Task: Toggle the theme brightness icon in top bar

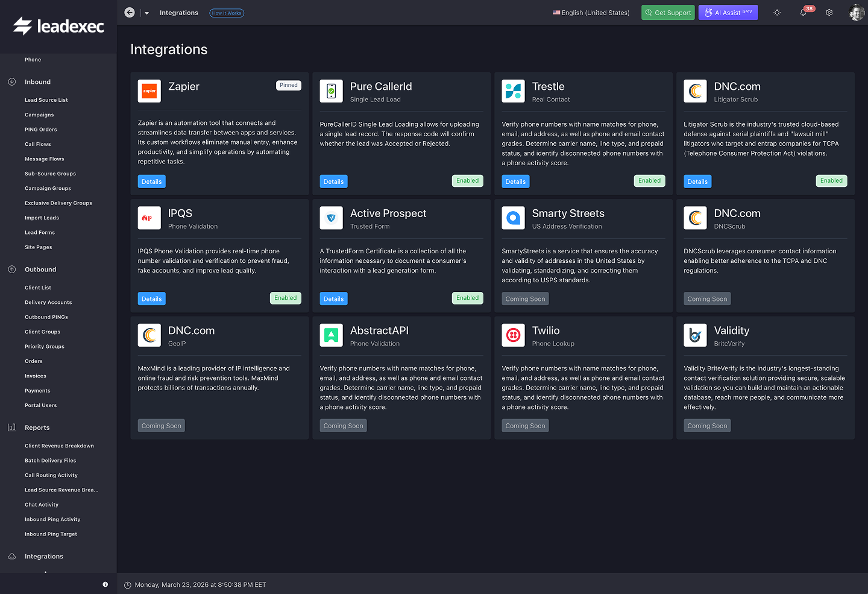Action: (x=777, y=12)
